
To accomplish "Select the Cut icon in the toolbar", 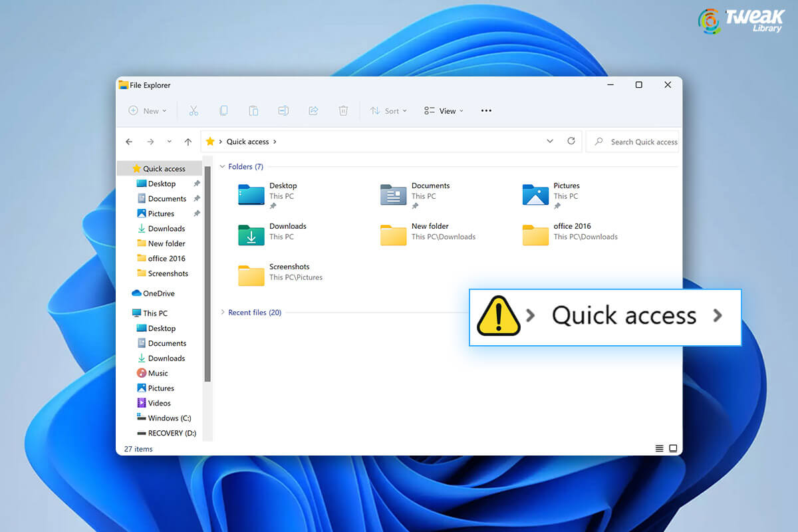I will pos(194,110).
